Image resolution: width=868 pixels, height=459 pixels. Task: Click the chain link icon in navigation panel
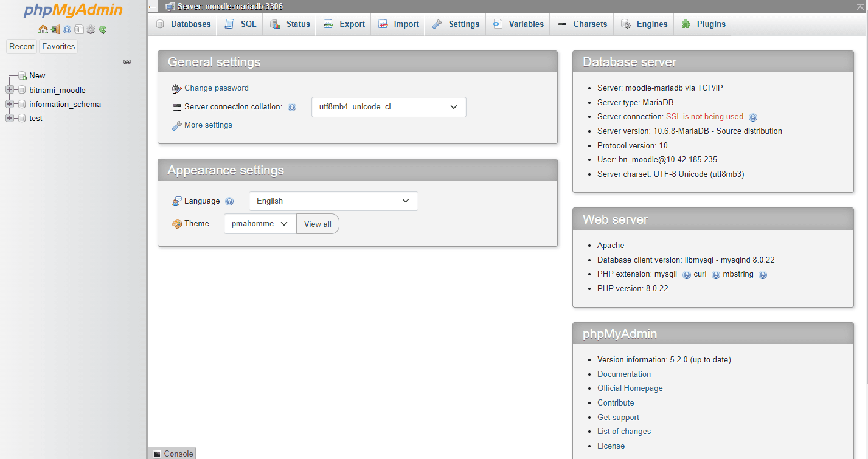127,62
